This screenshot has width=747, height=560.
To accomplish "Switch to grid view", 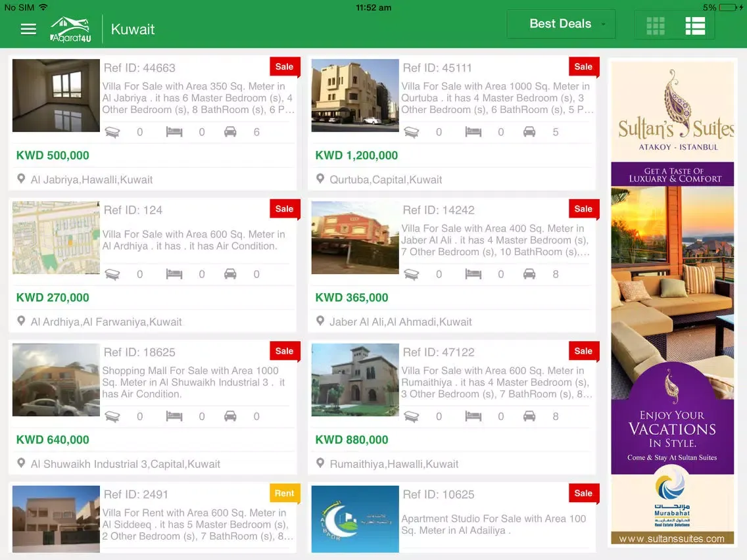I will pos(655,26).
